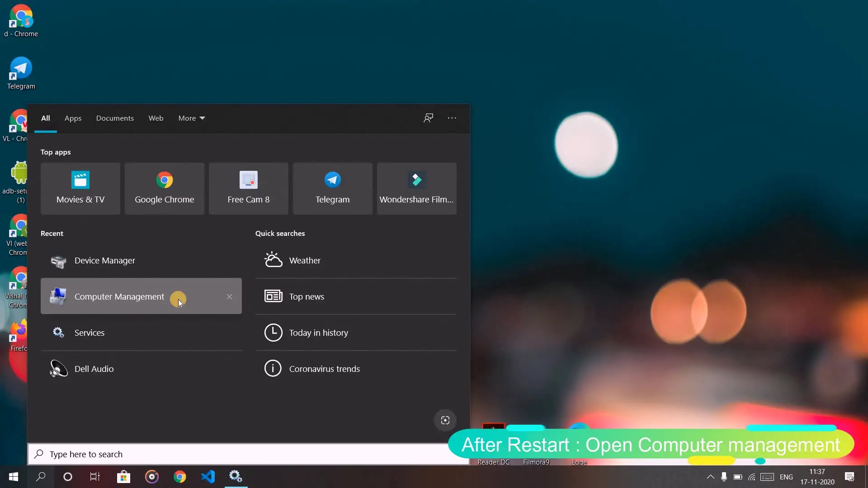Launch Wondershare Filmora tile

416,188
